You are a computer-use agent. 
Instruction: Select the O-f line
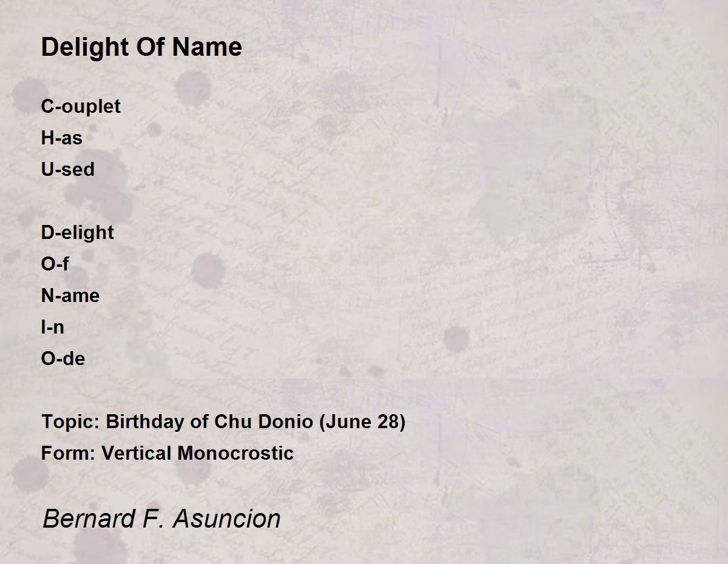click(x=55, y=264)
